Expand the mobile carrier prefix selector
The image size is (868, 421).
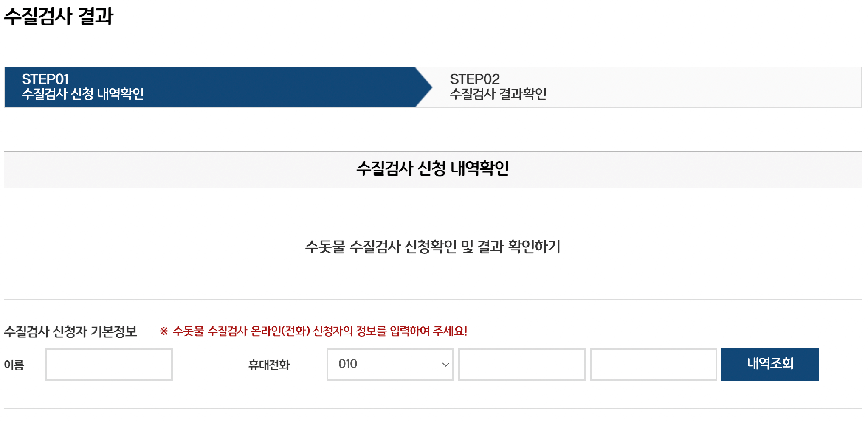click(389, 364)
